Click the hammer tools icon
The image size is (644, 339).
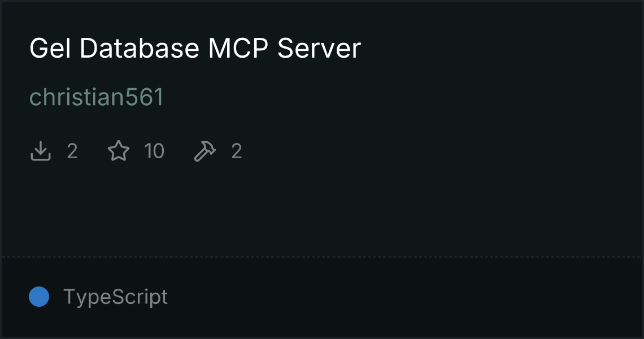point(204,151)
